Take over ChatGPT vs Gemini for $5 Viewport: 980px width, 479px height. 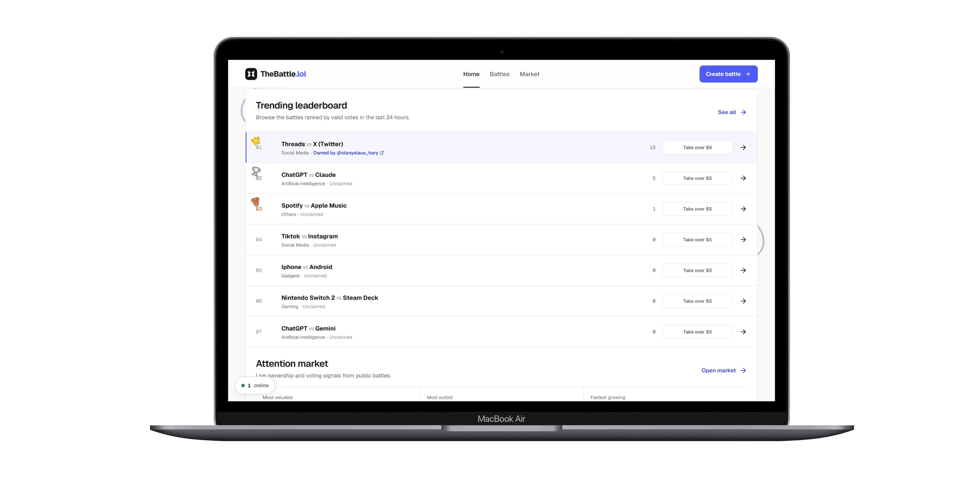697,332
